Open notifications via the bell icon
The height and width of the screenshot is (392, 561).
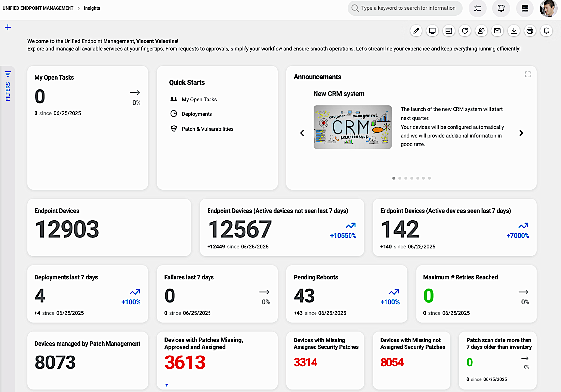tap(501, 8)
